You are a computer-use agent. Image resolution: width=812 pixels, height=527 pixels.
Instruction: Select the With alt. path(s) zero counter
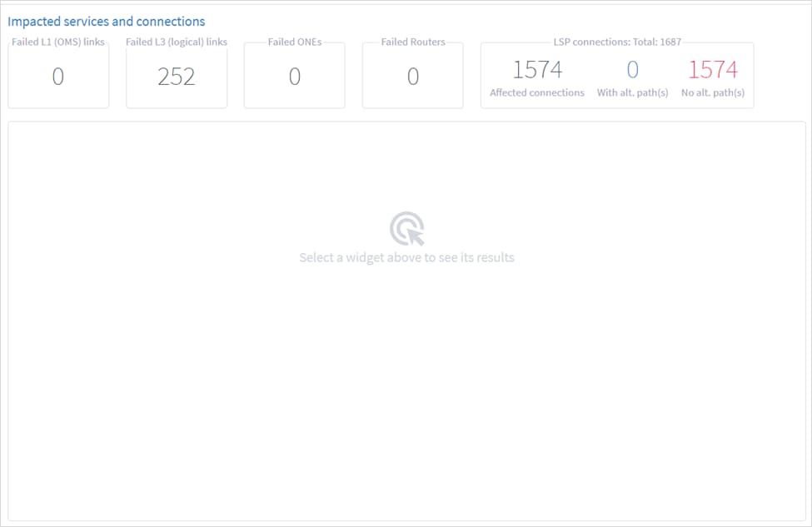(x=632, y=70)
